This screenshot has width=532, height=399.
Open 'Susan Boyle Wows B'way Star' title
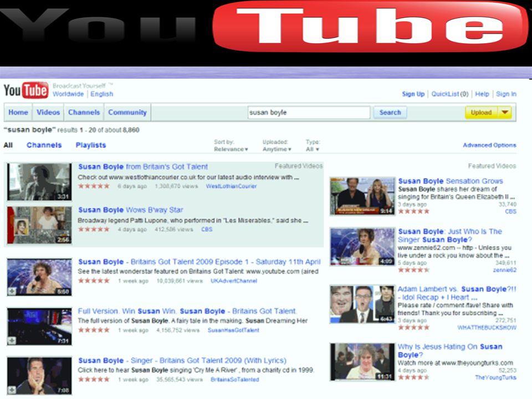tap(131, 210)
